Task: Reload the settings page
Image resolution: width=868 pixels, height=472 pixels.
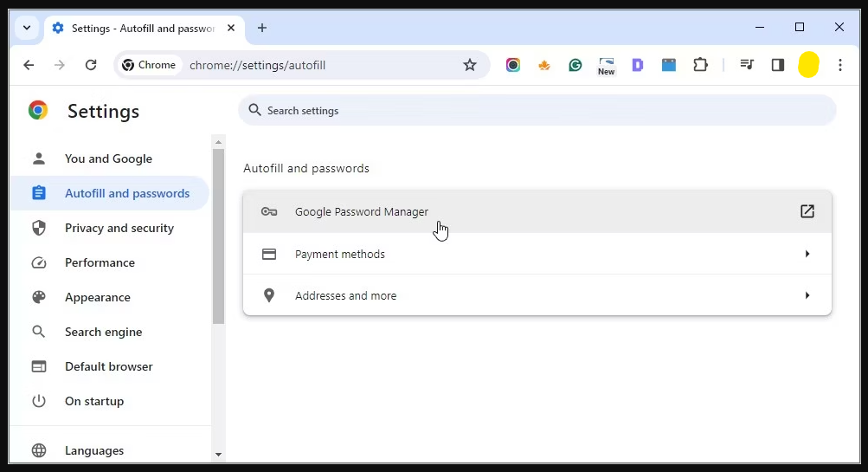Action: click(x=91, y=65)
